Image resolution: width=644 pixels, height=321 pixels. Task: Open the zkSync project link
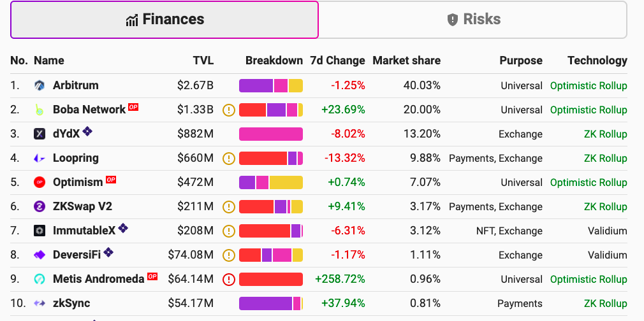pos(71,303)
